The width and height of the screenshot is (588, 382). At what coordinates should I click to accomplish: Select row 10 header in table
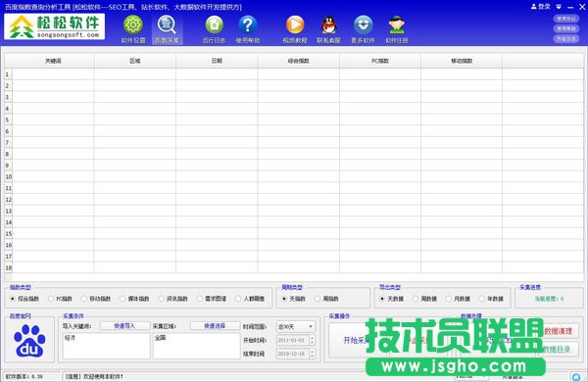click(8, 176)
